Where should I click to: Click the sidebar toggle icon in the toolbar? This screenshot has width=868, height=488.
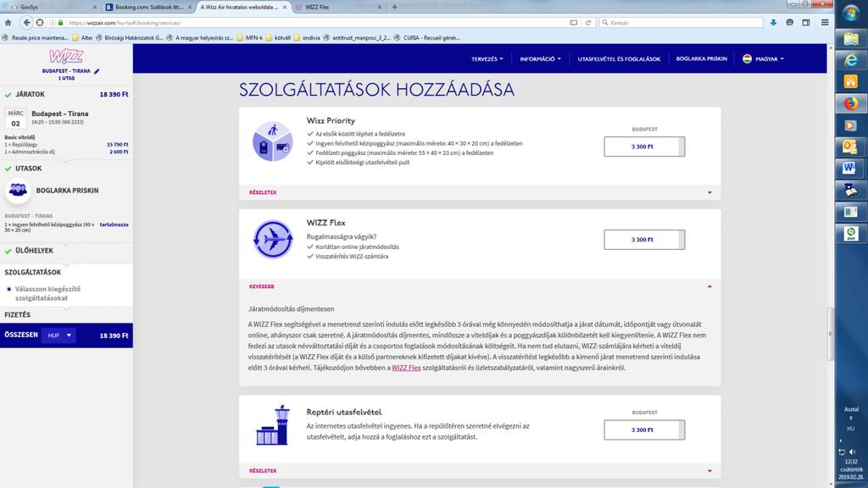(x=806, y=23)
